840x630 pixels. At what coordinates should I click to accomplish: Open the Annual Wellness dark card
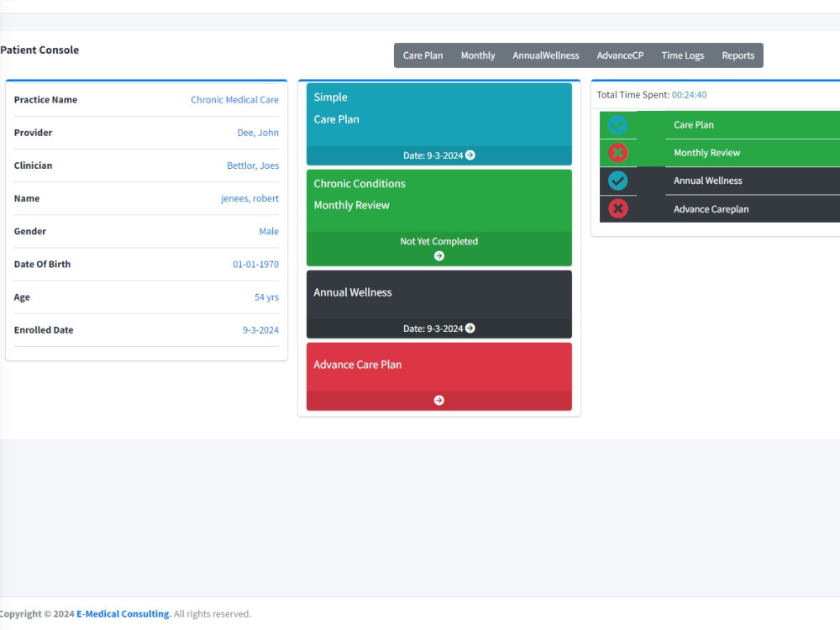tap(438, 304)
